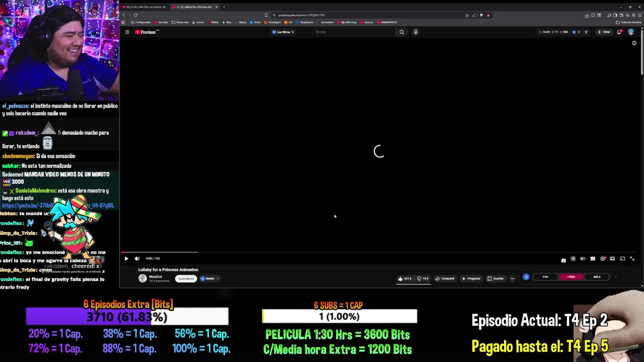
Task: Start voice search with microphone icon
Action: [x=416, y=32]
